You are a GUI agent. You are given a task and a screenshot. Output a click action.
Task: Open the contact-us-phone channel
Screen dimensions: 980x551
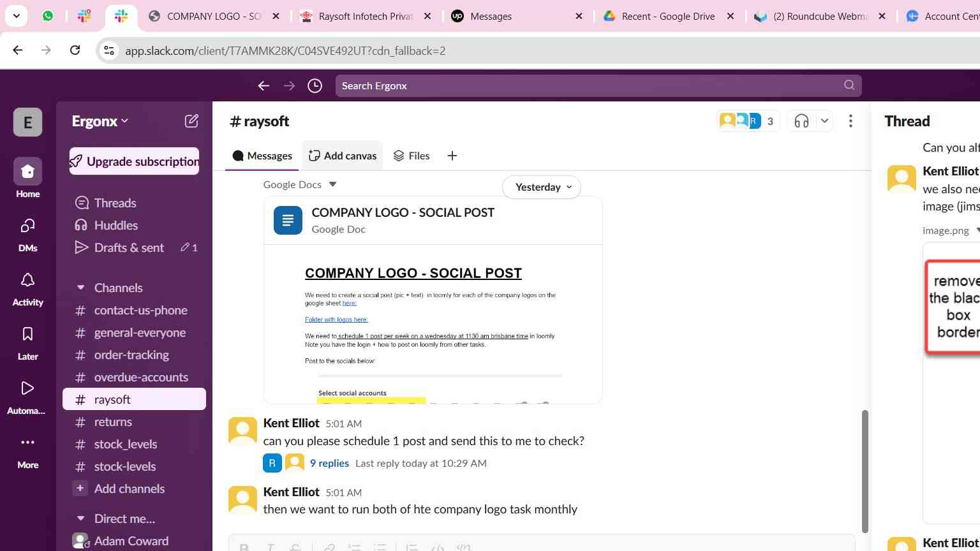(135, 310)
